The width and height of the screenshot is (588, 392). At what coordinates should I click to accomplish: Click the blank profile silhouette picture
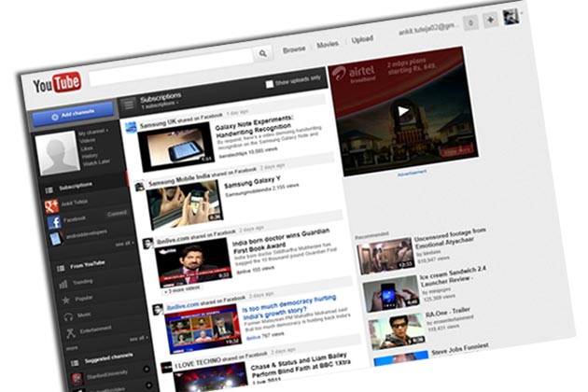(58, 153)
